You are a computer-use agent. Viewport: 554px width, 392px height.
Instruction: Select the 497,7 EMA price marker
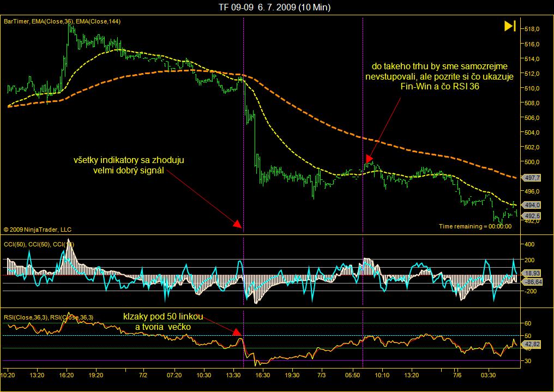pos(532,178)
